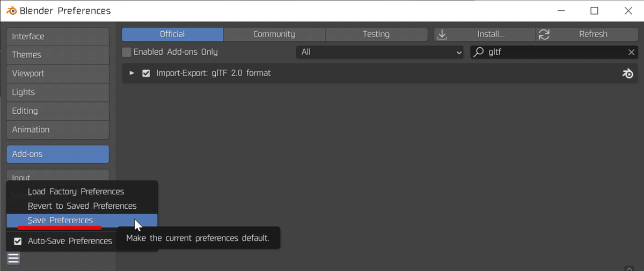Select the Add-ons preferences section

(x=58, y=154)
